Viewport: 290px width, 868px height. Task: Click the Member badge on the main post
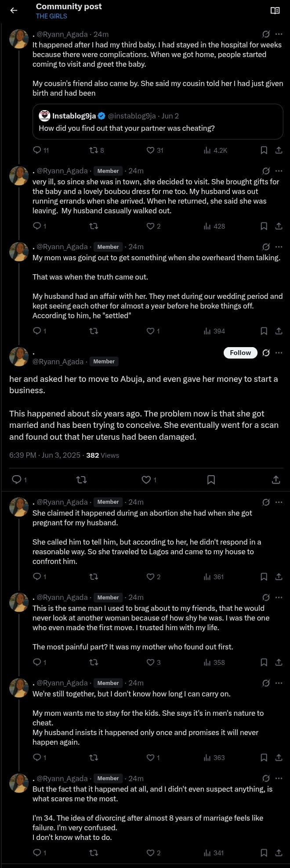click(x=104, y=362)
